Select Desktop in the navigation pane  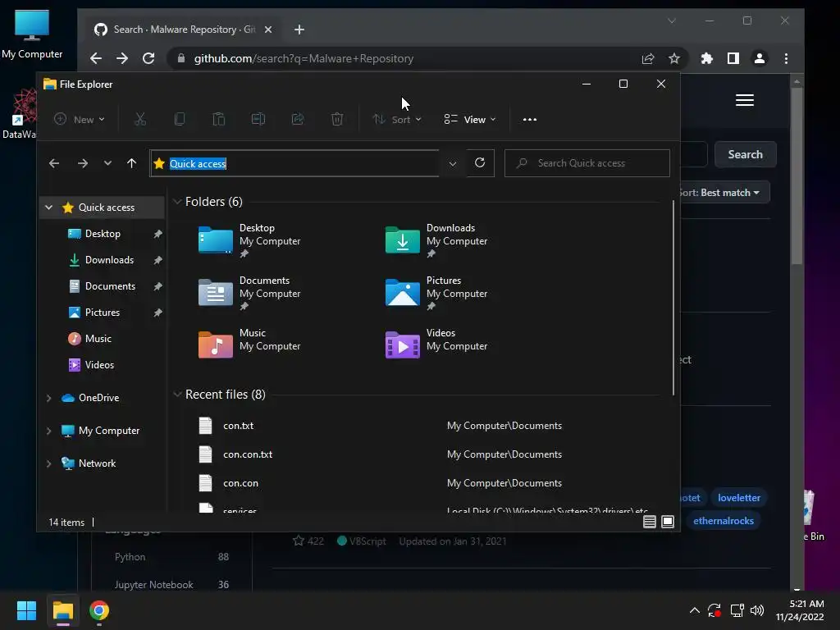click(x=103, y=234)
